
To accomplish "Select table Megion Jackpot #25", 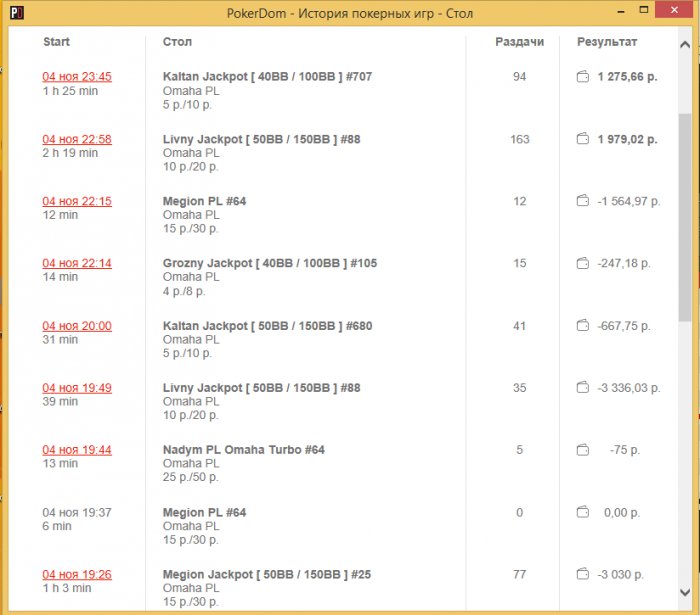I will point(267,574).
